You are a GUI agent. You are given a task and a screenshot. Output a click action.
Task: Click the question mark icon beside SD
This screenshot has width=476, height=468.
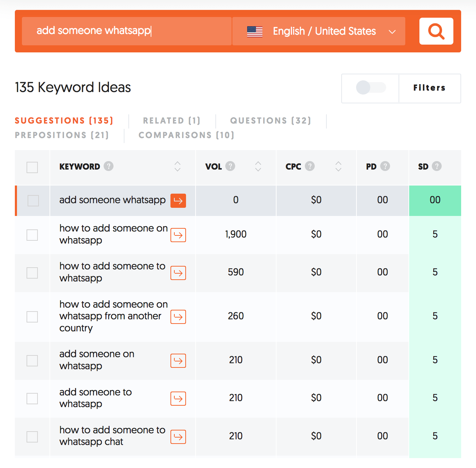click(437, 166)
